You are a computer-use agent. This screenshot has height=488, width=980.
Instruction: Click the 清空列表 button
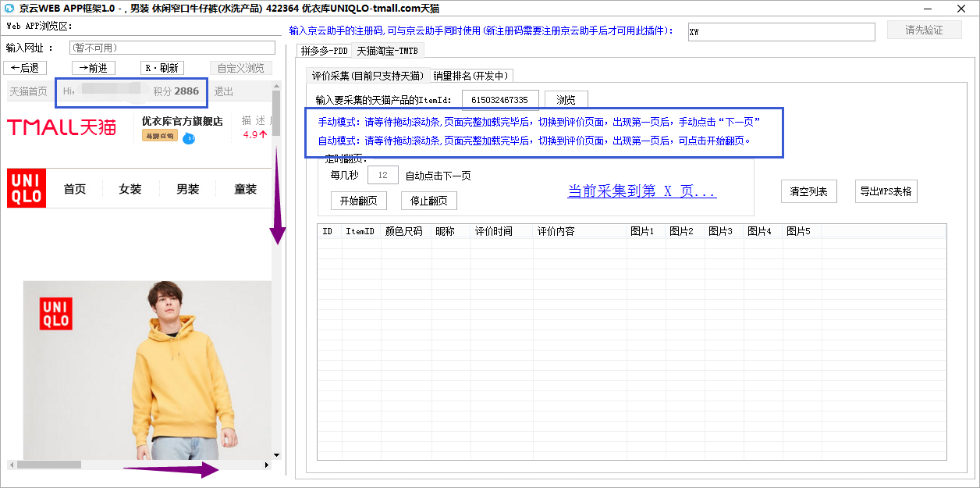(x=809, y=192)
